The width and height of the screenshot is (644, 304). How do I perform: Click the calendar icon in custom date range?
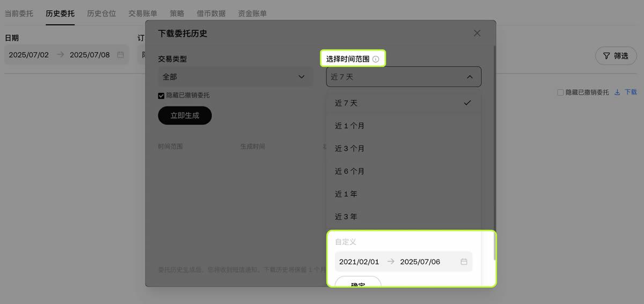(x=464, y=262)
